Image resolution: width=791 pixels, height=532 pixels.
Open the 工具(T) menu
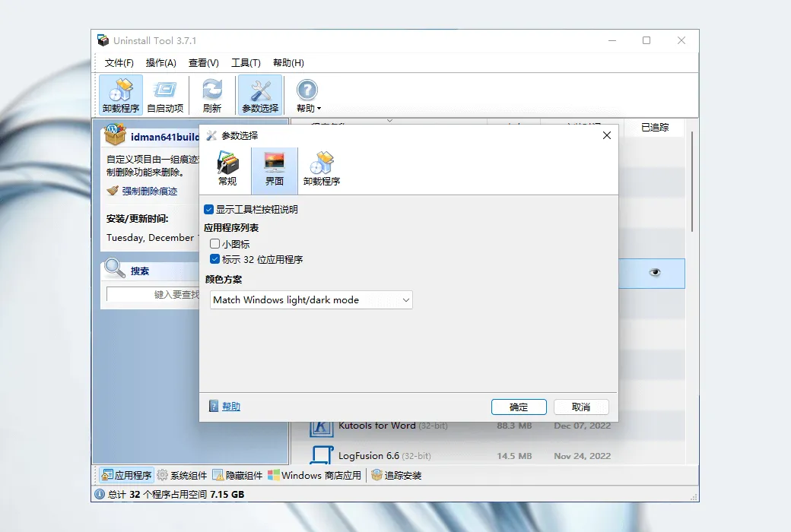(246, 63)
